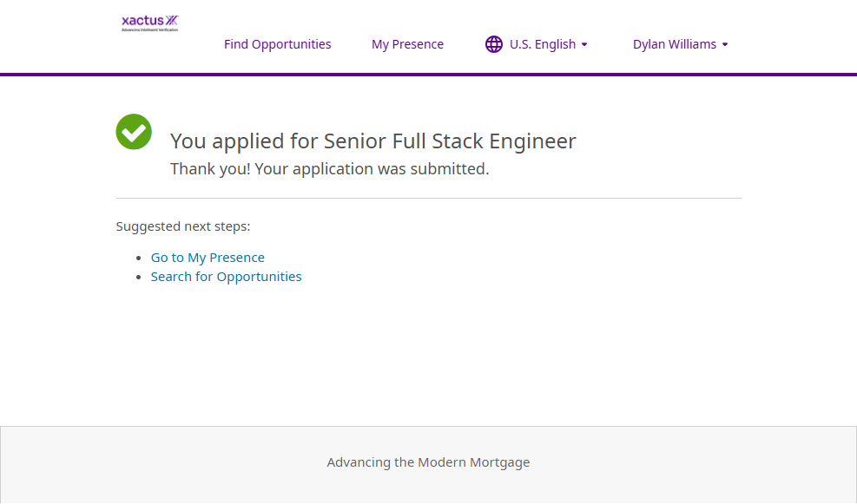Select My Presence in the top navigation
Screen dimensions: 857x504
(407, 44)
